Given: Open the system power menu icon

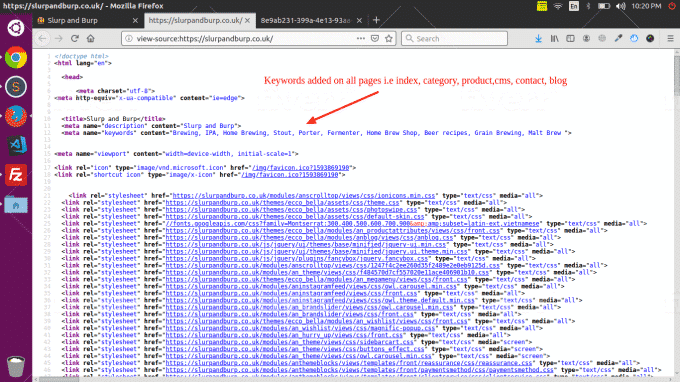Looking at the screenshot, I should 672,6.
